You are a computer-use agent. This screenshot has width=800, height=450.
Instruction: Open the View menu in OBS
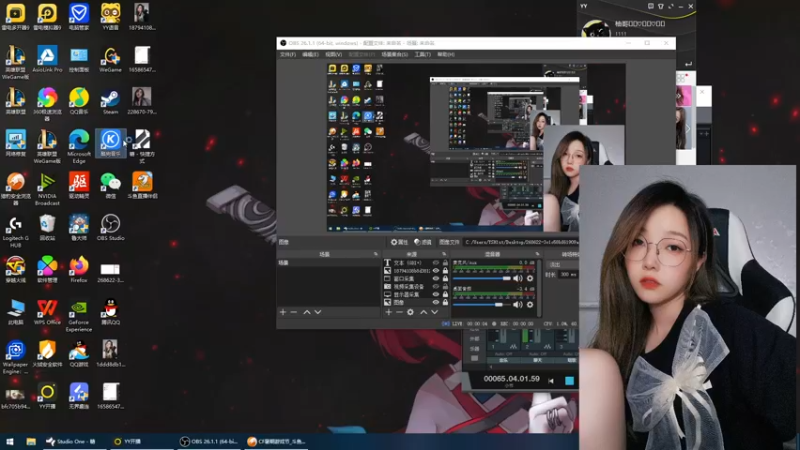pos(334,55)
